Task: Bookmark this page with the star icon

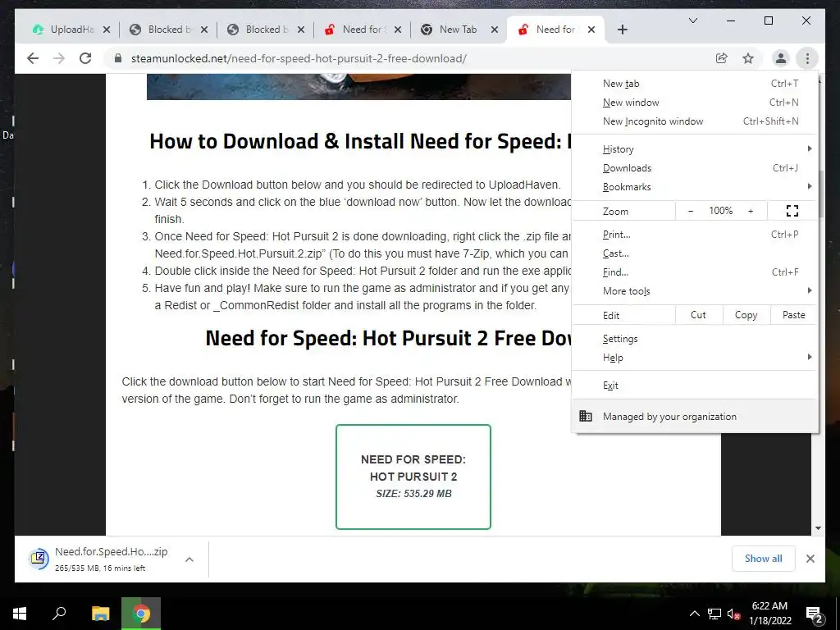Action: click(x=748, y=58)
